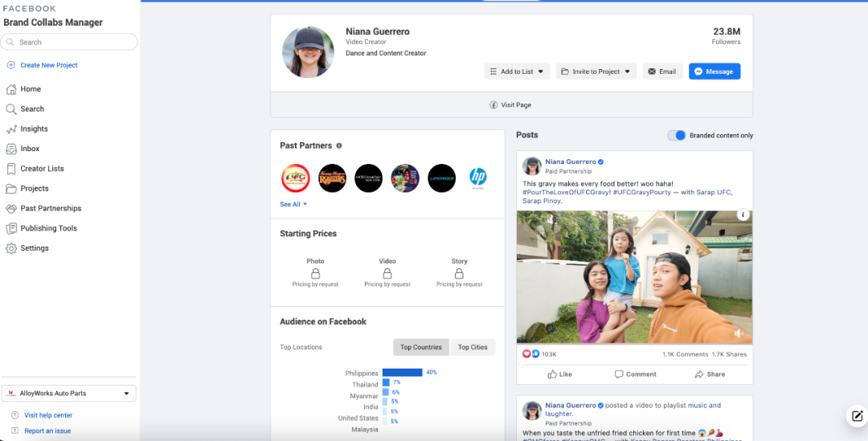Toggle the Branded content only switch
The width and height of the screenshot is (868, 441).
[677, 135]
